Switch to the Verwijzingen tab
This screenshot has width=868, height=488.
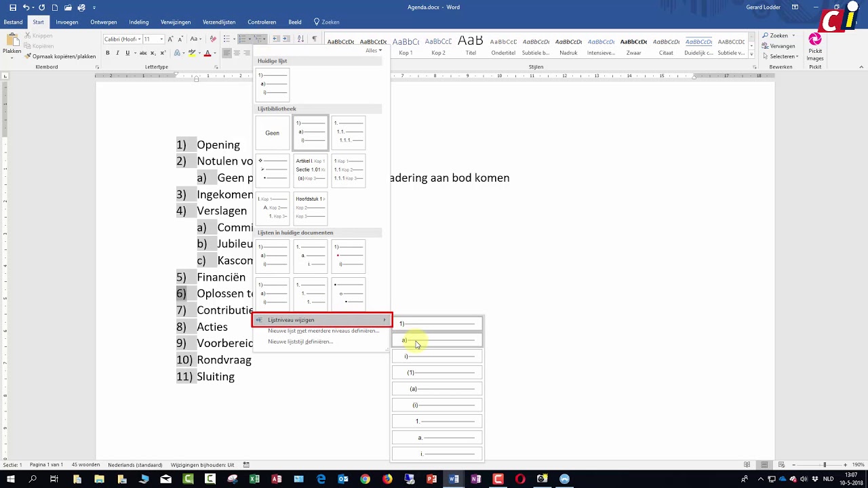pyautogui.click(x=176, y=22)
